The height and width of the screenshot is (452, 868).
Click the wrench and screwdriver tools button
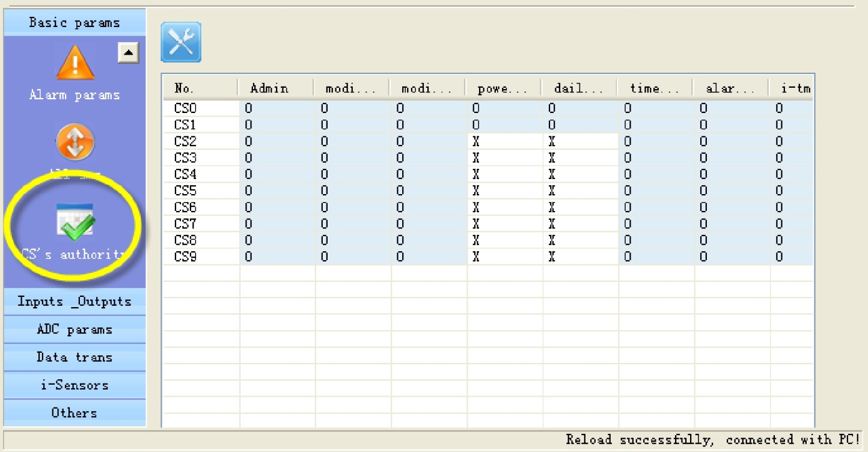click(x=181, y=42)
